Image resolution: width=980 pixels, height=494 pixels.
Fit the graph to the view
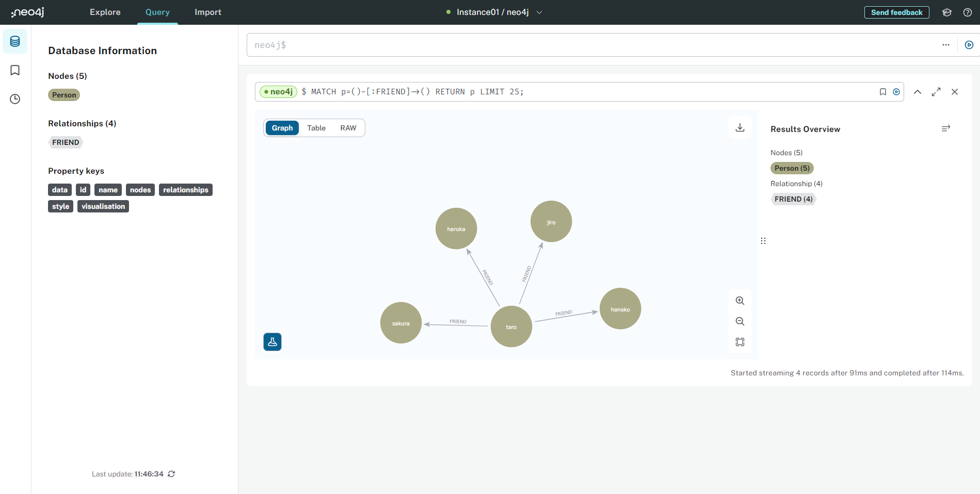coord(740,341)
